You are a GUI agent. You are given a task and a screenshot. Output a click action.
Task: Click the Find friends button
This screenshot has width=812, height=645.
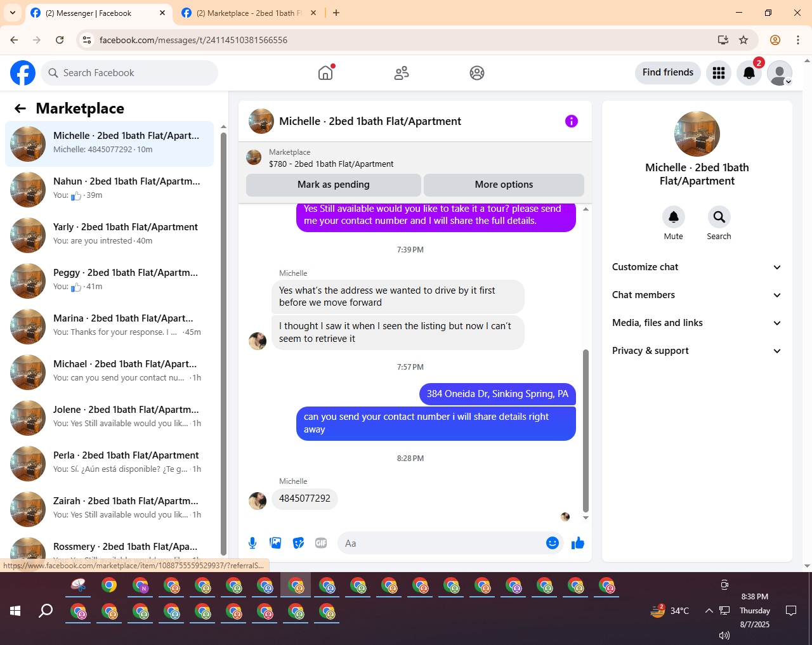(668, 73)
